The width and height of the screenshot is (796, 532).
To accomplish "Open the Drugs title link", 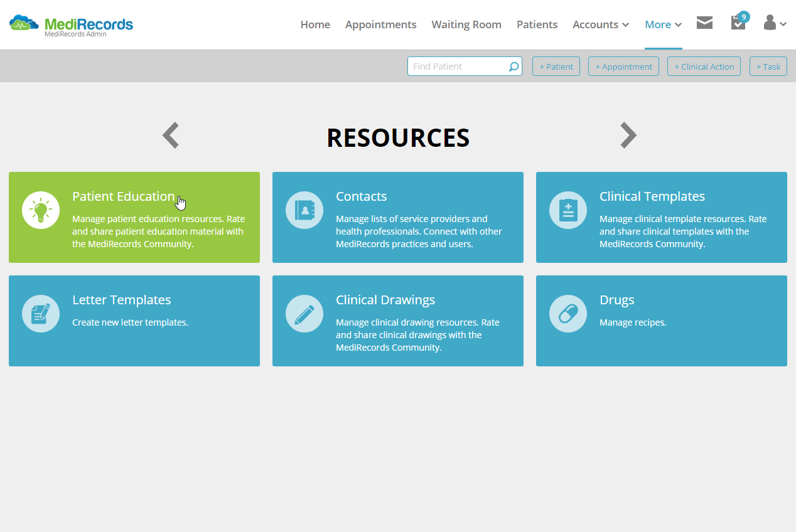I will pos(617,300).
